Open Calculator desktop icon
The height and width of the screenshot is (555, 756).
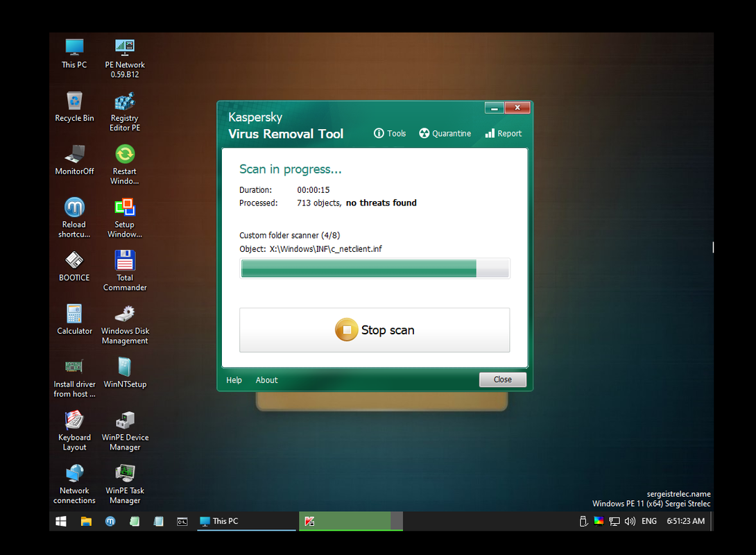point(74,320)
